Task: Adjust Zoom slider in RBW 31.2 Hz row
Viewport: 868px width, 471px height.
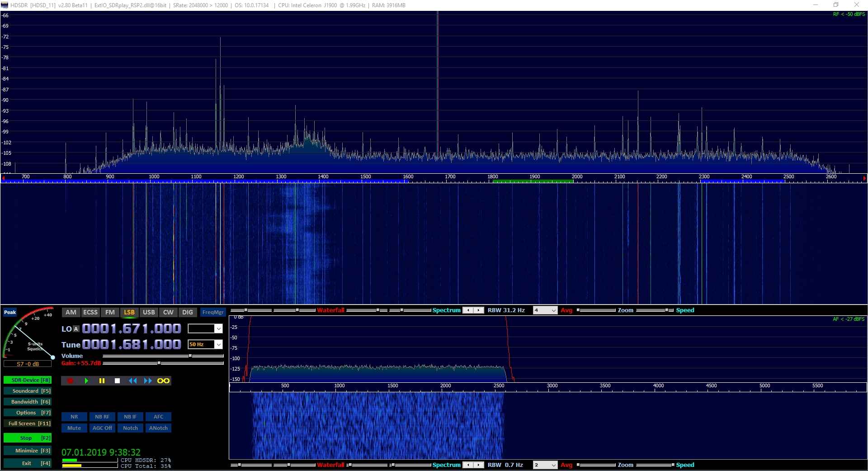Action: point(596,310)
